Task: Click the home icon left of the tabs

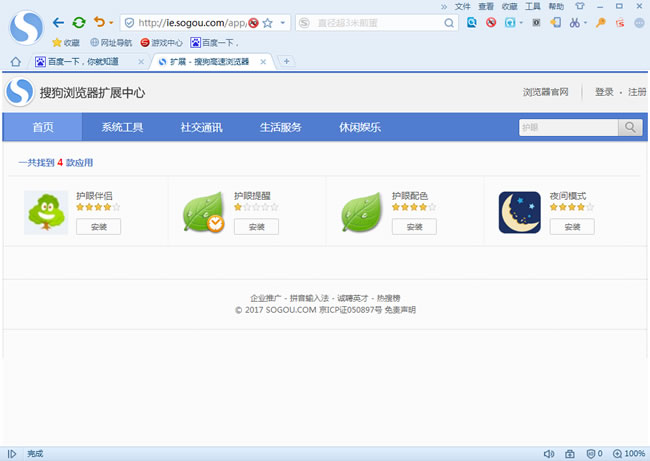Action: coord(15,62)
